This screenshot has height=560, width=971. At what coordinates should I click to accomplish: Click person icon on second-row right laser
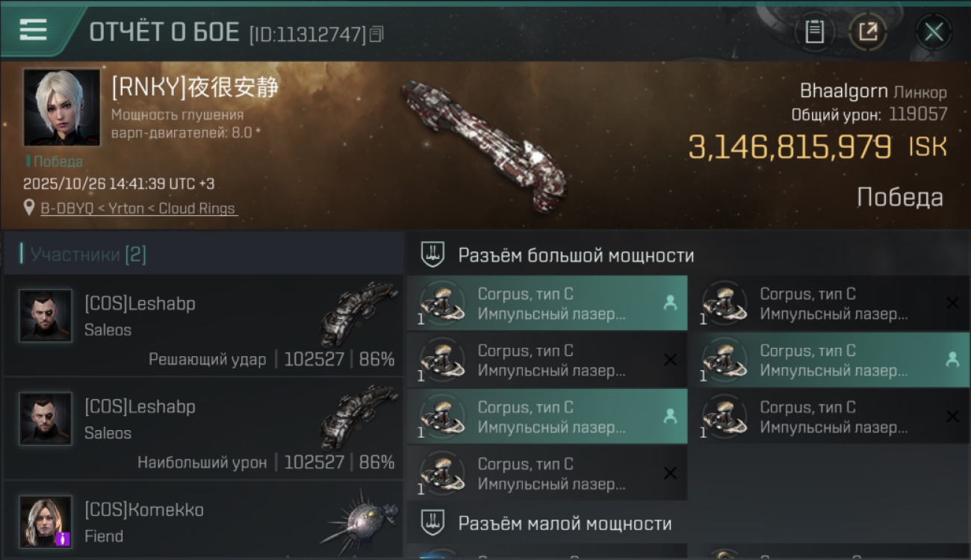coord(952,360)
